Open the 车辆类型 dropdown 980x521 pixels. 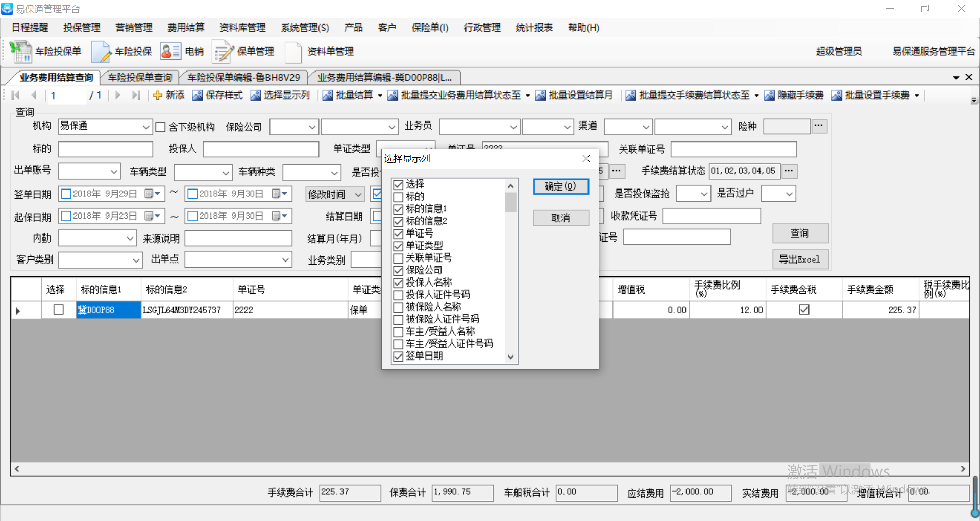coord(226,173)
